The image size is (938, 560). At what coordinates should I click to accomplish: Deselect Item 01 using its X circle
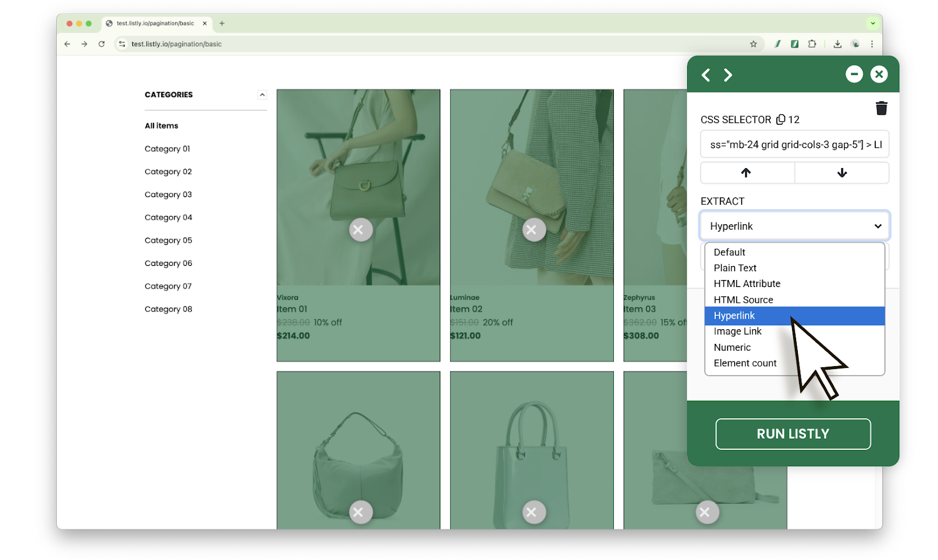[x=361, y=230]
